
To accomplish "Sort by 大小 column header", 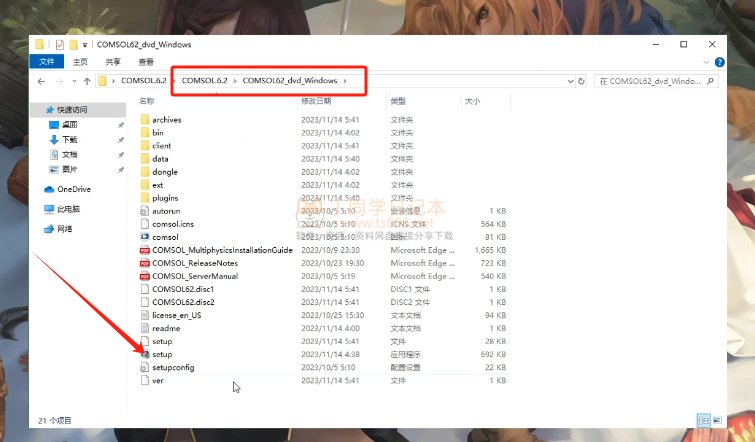I will 472,101.
